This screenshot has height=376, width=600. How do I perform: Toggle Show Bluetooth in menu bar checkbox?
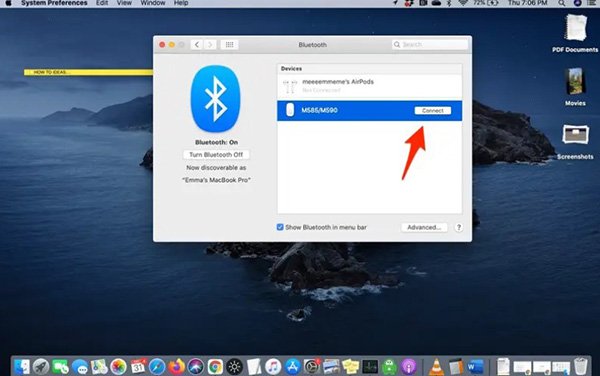(280, 227)
